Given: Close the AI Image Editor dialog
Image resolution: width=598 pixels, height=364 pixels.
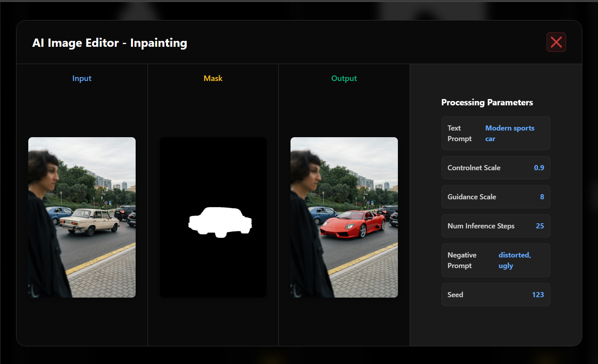Looking at the screenshot, I should click(x=556, y=42).
